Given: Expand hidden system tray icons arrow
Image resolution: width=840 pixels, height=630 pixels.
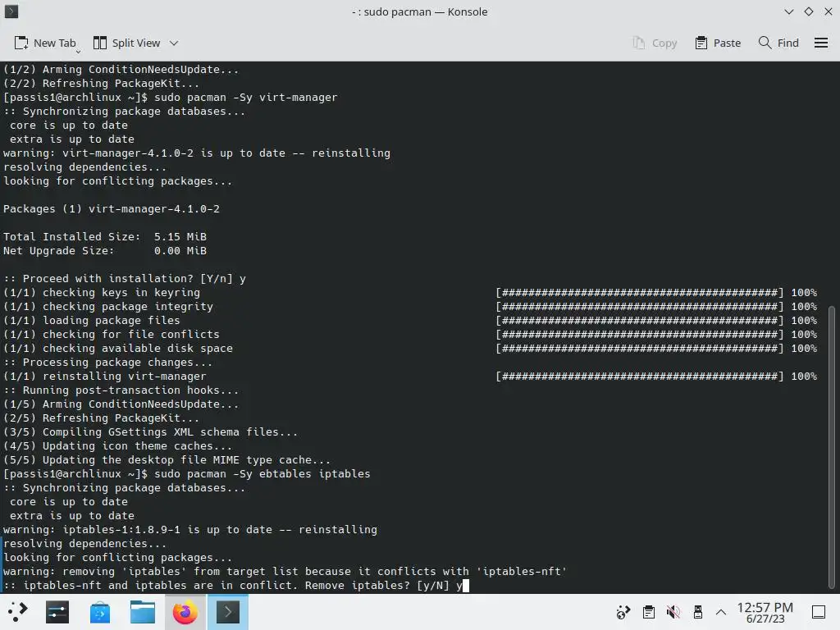Looking at the screenshot, I should pos(721,612).
